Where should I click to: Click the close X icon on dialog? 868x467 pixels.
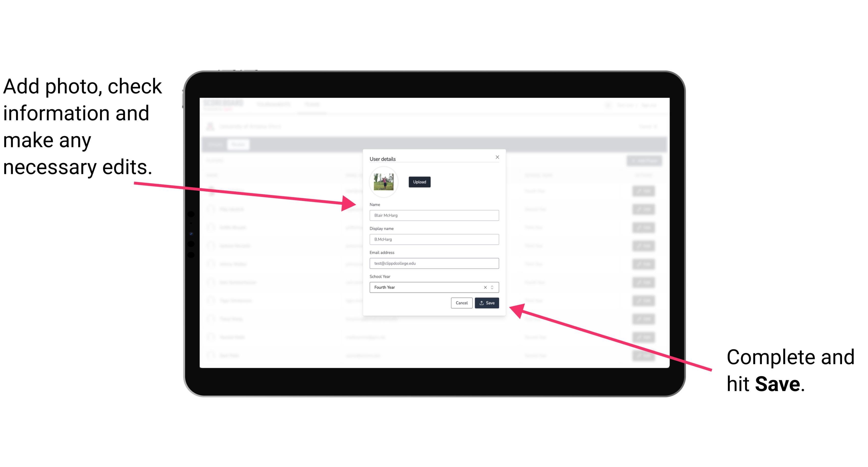[497, 157]
